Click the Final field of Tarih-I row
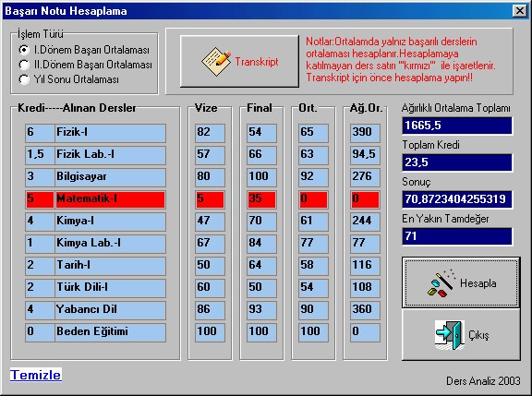532x396 pixels. click(x=261, y=266)
